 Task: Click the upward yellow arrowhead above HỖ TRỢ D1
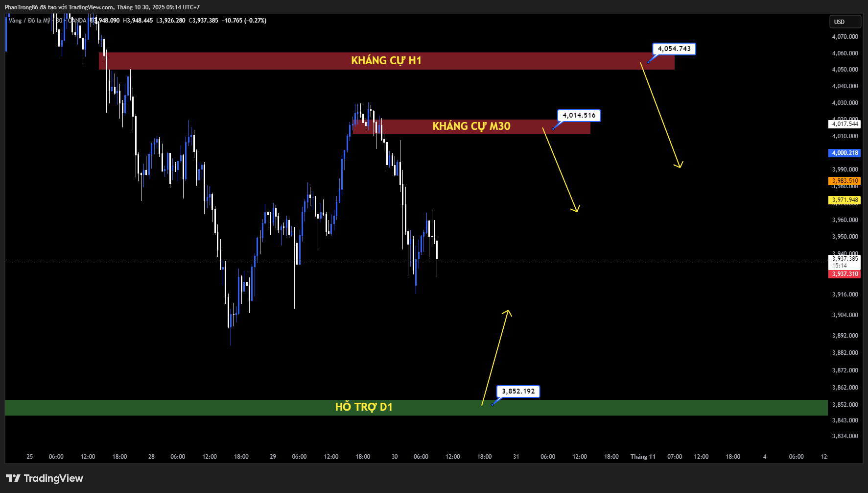click(x=508, y=312)
